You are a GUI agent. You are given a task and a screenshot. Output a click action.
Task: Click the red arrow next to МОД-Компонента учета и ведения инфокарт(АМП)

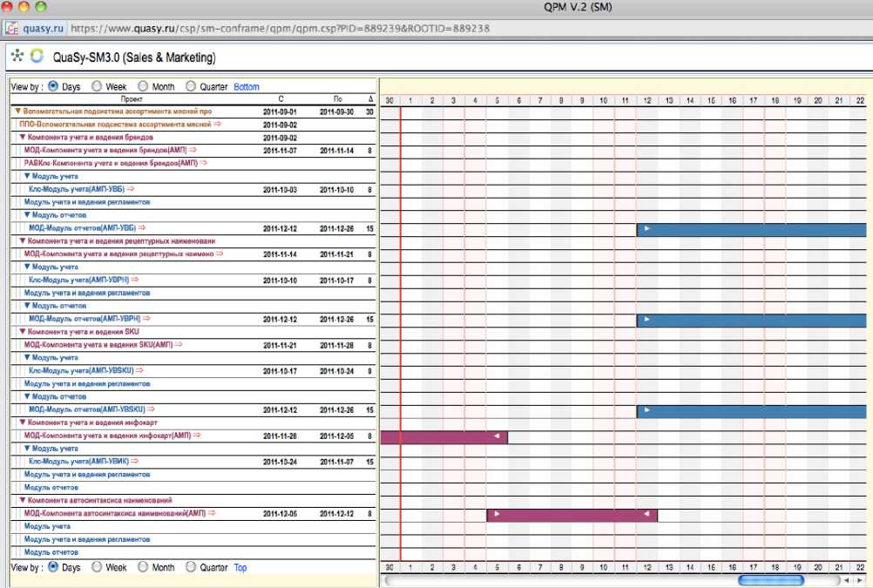coord(197,435)
